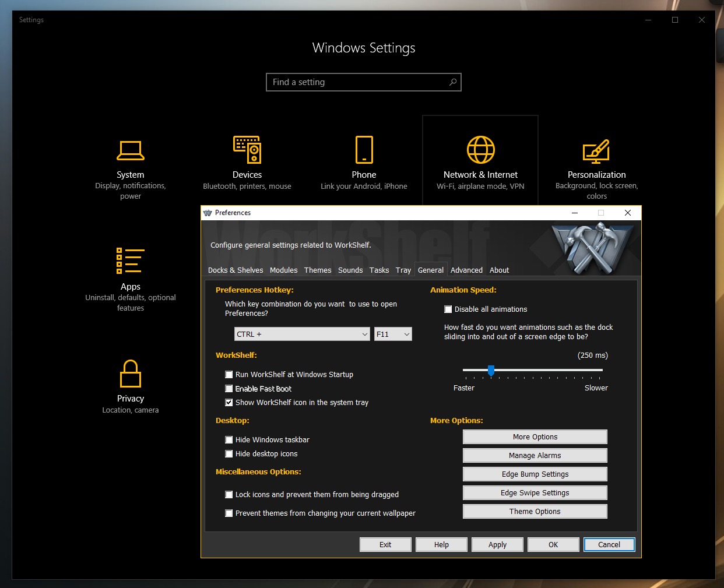Close the Settings window
Screen dimensions: 724x588
(x=702, y=20)
